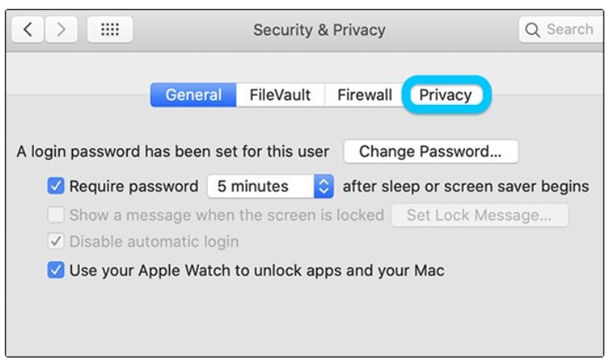
Task: Toggle the Disable automatic login checkbox
Action: [x=56, y=241]
